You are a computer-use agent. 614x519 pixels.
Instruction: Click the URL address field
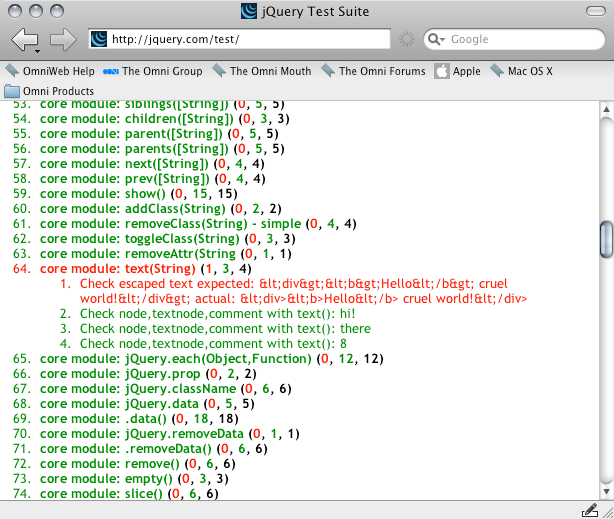point(250,40)
